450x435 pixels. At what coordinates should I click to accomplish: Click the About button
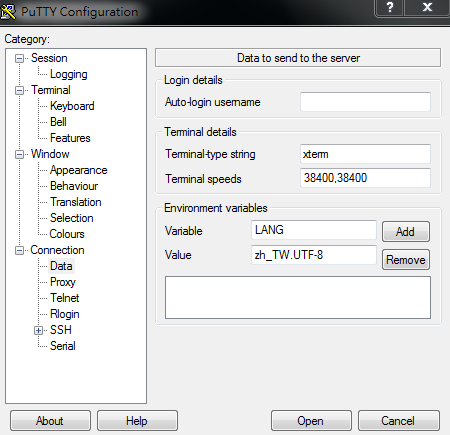(50, 421)
